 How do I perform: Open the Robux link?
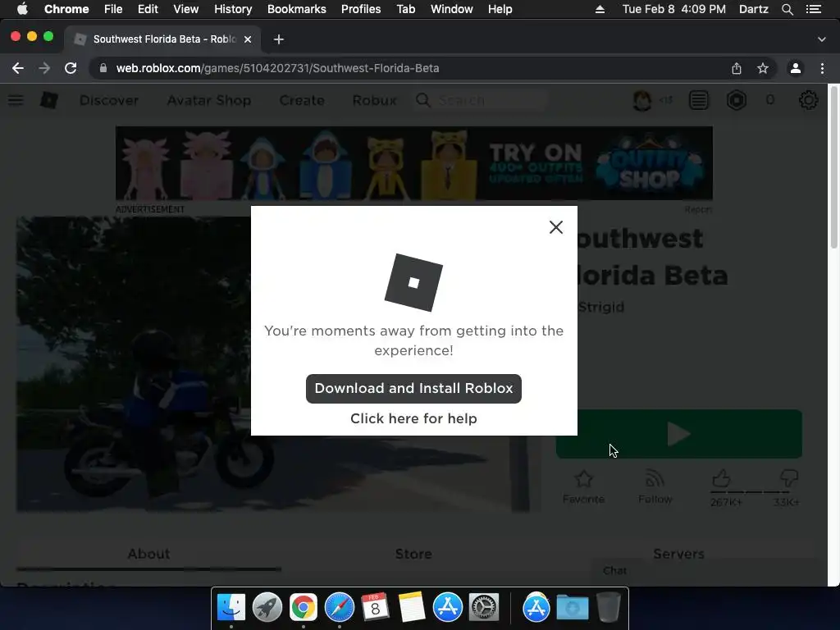374,100
